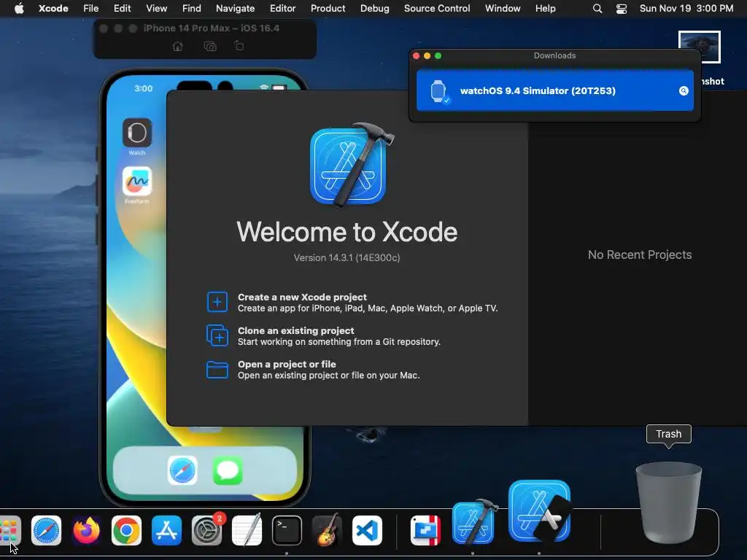Open GarageBand from the Dock

[x=327, y=530]
